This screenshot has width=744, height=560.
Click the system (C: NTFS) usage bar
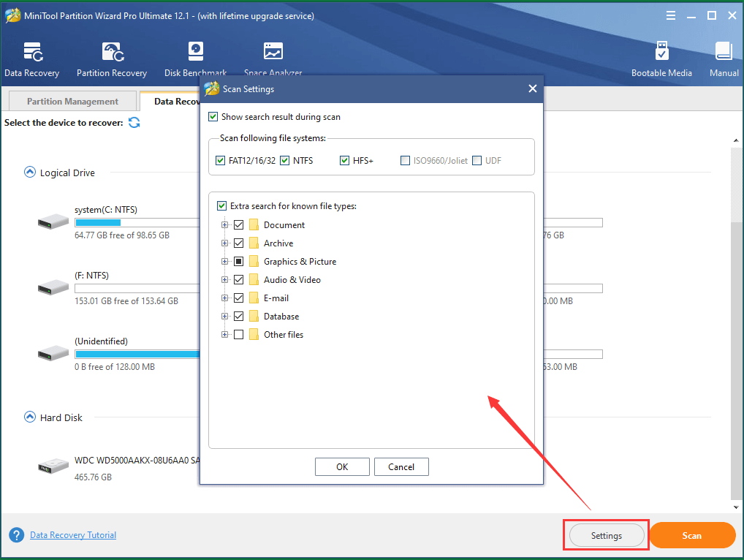[x=137, y=222]
